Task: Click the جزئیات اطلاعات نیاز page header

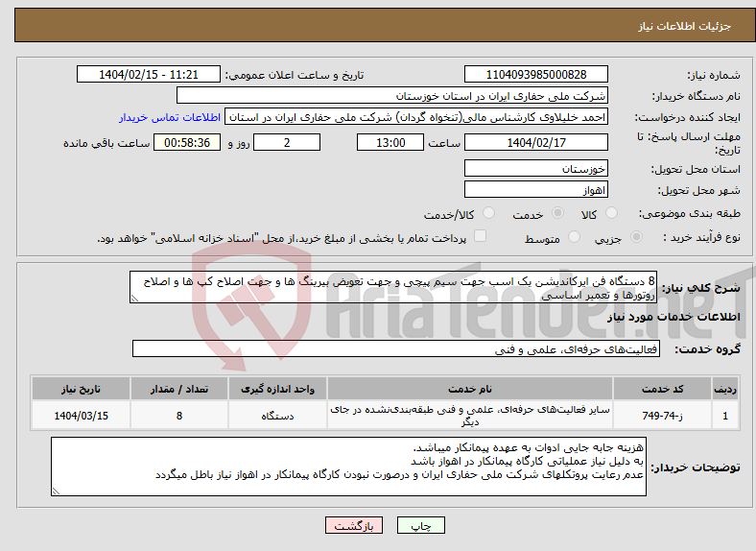Action: 685,26
